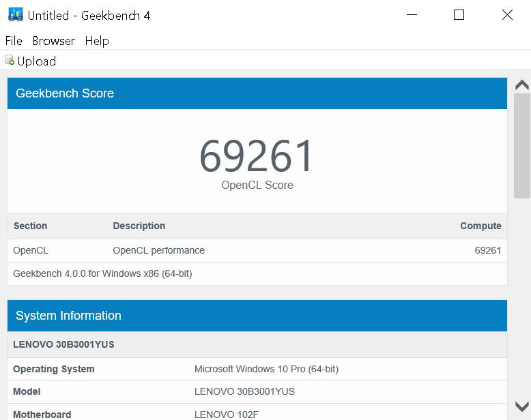531x420 pixels.
Task: Click the scrollbar up arrow
Action: pos(522,85)
